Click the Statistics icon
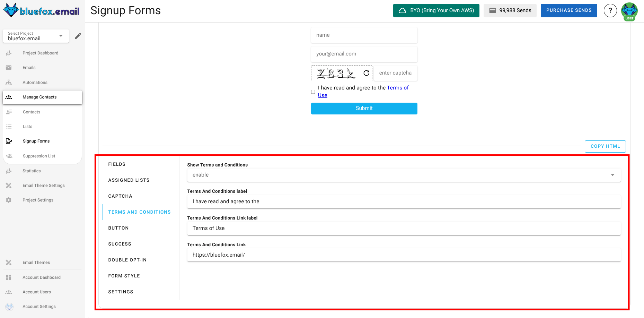Screen dimensions: 644x318 coord(9,171)
